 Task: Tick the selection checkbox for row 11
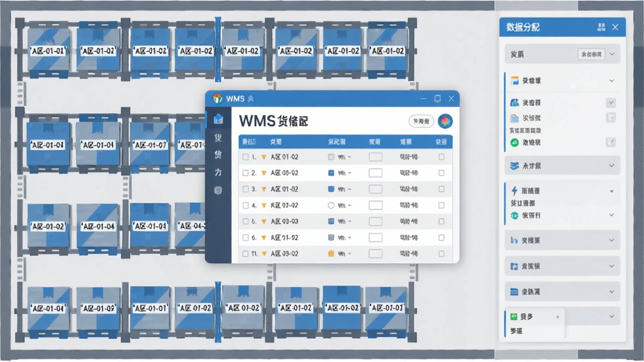point(245,254)
